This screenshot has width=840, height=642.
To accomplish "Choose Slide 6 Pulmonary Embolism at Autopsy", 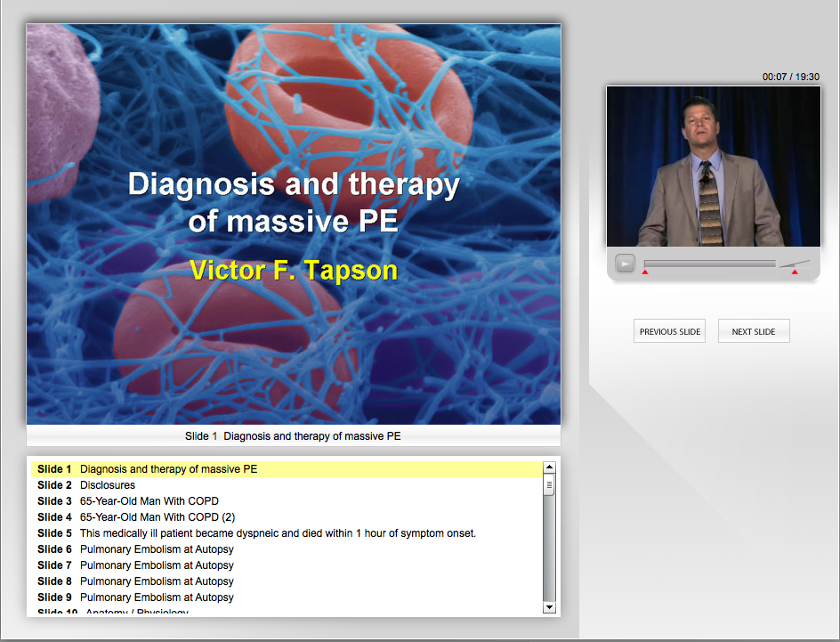I will pos(157,549).
